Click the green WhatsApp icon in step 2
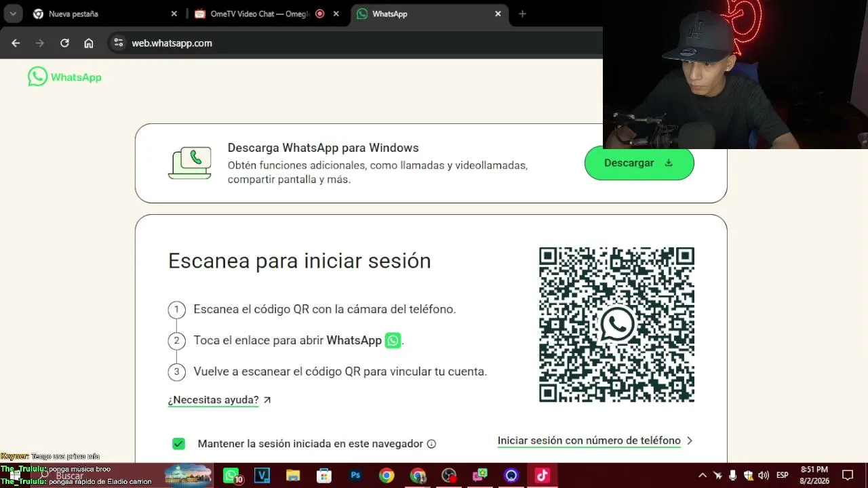Image resolution: width=868 pixels, height=488 pixels. click(393, 340)
